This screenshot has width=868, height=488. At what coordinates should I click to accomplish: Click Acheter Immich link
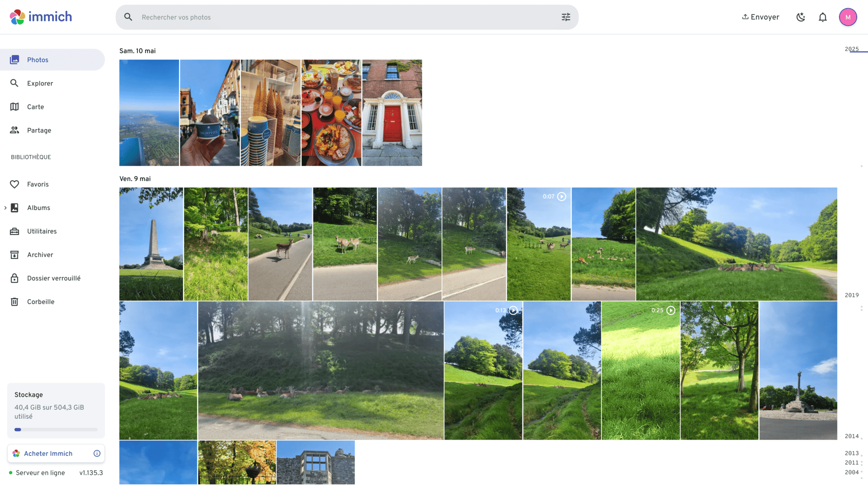[x=48, y=453]
